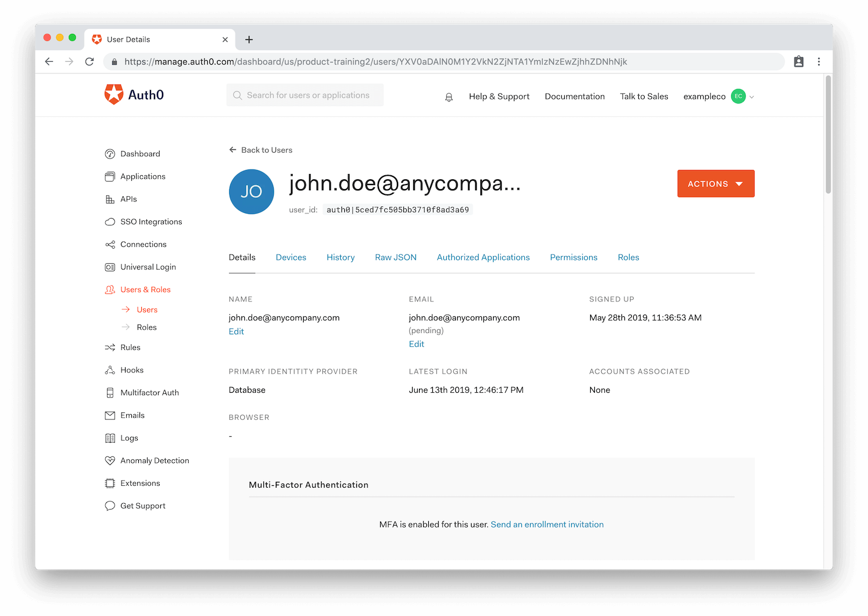Open Connections in the sidebar
The height and width of the screenshot is (616, 868).
point(144,244)
